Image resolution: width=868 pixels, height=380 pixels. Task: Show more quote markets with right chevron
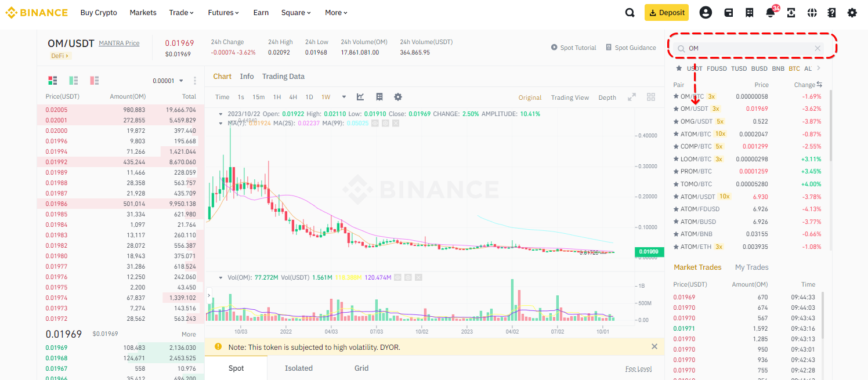click(819, 68)
